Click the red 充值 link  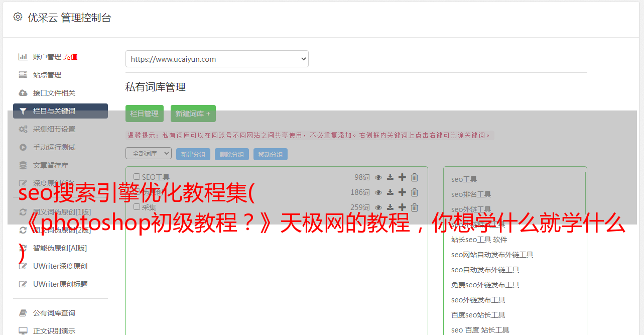(x=70, y=57)
